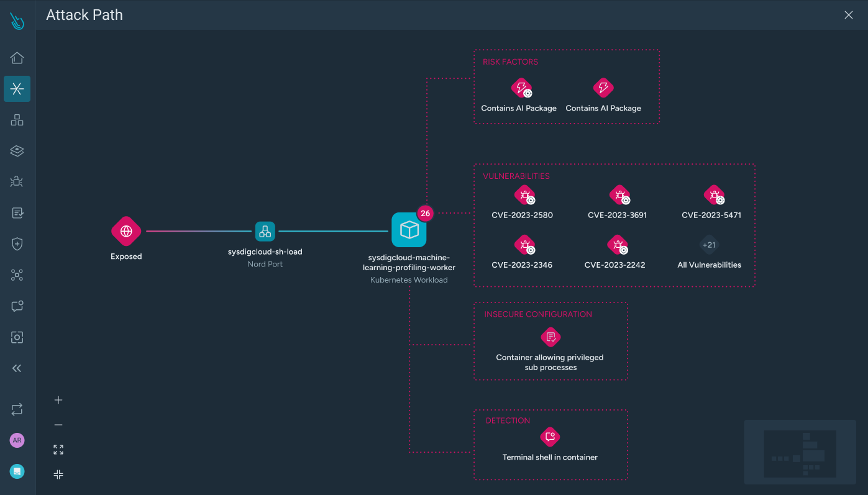
Task: Click the switch product arrows icon
Action: pyautogui.click(x=17, y=409)
